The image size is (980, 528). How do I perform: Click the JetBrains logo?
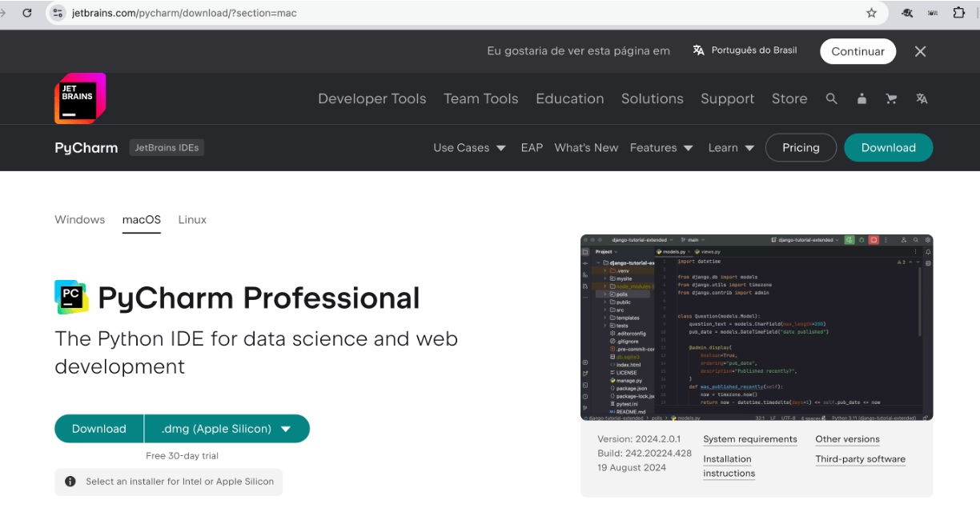tap(80, 98)
